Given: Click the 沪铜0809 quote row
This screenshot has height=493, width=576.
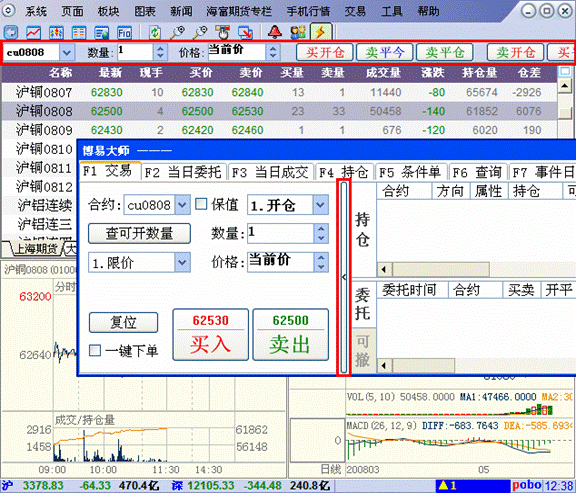Looking at the screenshot, I should 279,130.
